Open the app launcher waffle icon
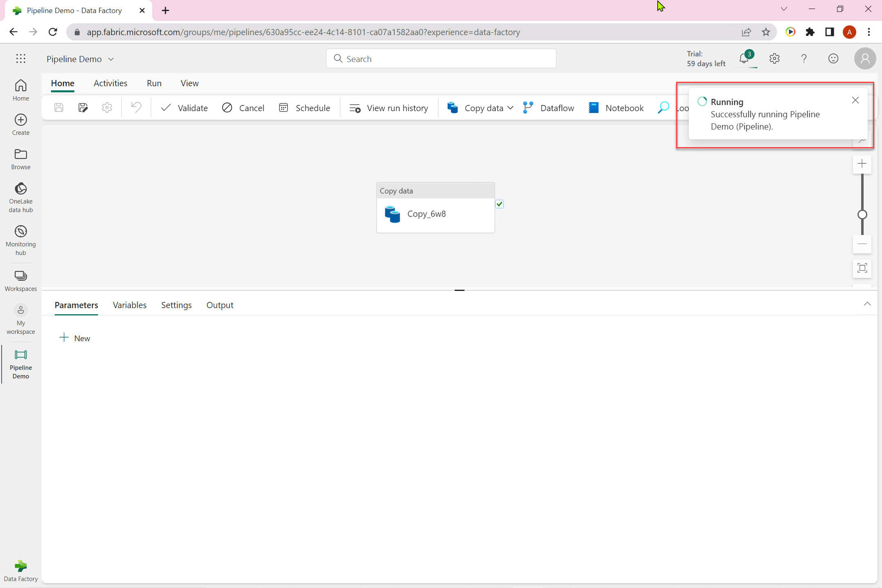This screenshot has height=588, width=882. [20, 59]
